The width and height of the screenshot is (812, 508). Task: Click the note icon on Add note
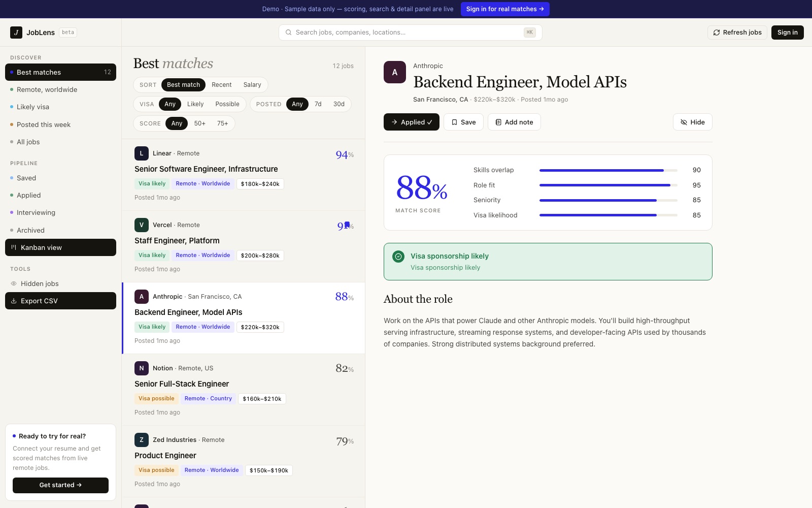(x=498, y=122)
